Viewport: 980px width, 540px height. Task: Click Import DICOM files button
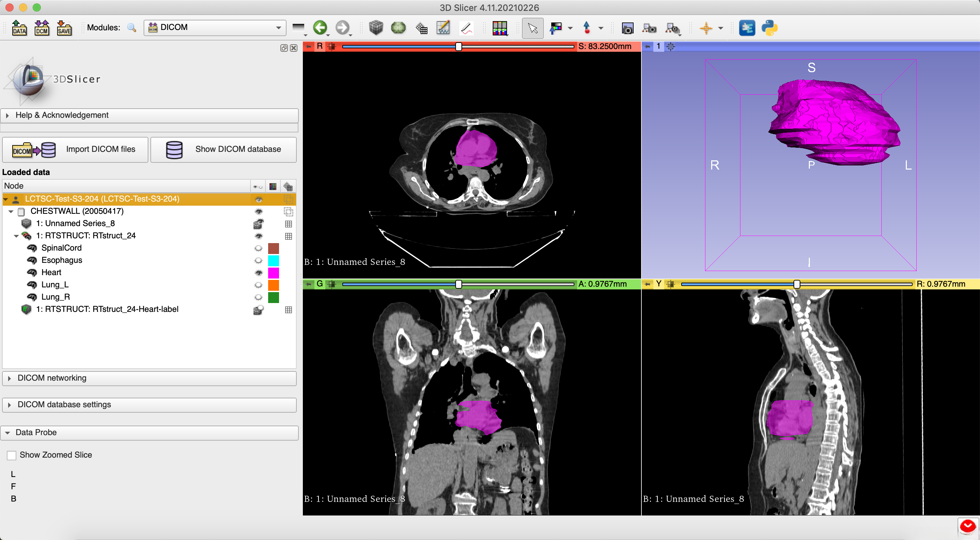(x=75, y=149)
